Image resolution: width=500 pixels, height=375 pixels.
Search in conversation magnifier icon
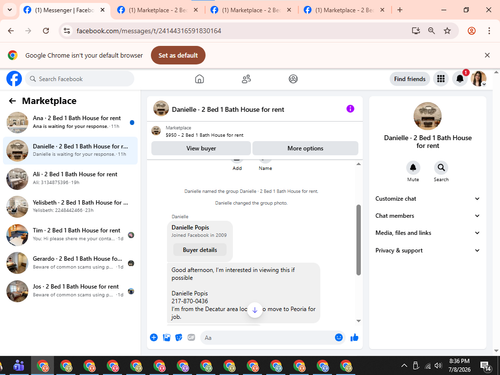[441, 167]
